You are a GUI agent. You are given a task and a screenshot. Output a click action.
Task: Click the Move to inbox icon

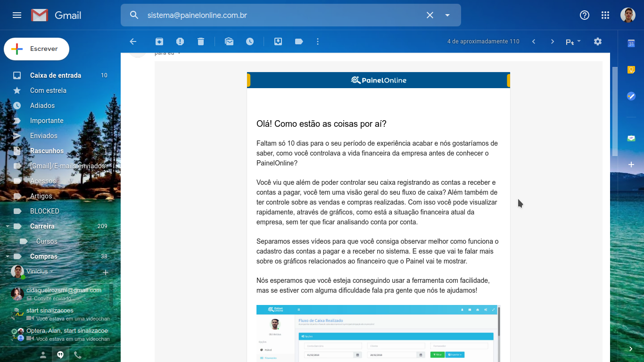pos(278,41)
